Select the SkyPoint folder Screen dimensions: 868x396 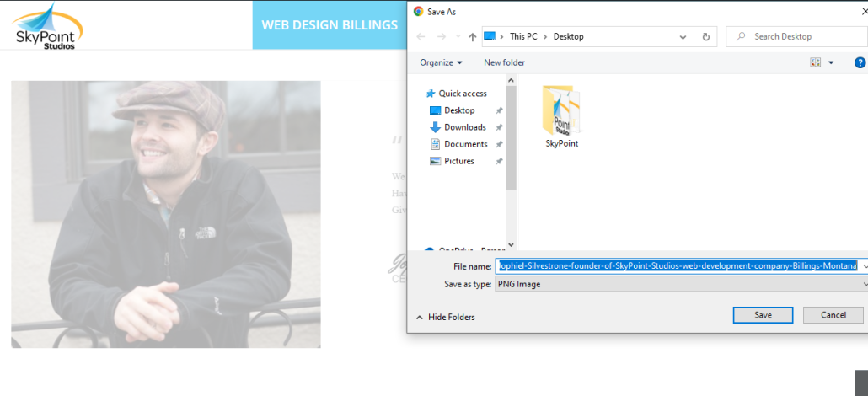[561, 116]
